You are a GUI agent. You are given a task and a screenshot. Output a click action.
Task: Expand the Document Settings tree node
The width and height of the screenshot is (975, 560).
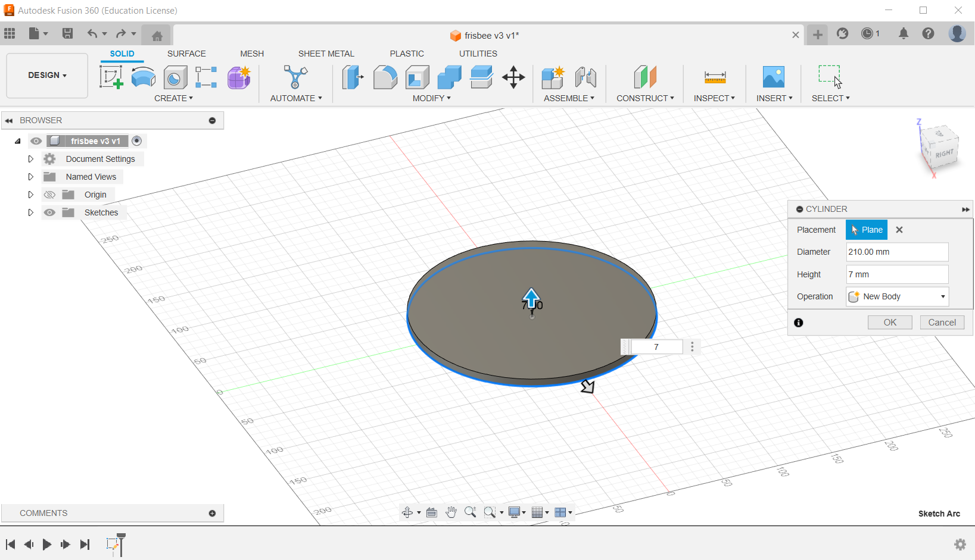click(x=31, y=159)
